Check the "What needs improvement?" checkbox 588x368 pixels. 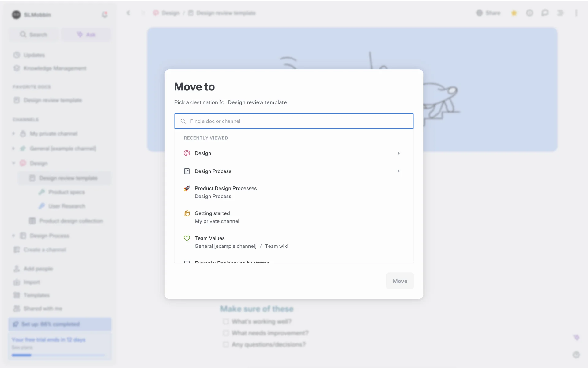point(226,333)
